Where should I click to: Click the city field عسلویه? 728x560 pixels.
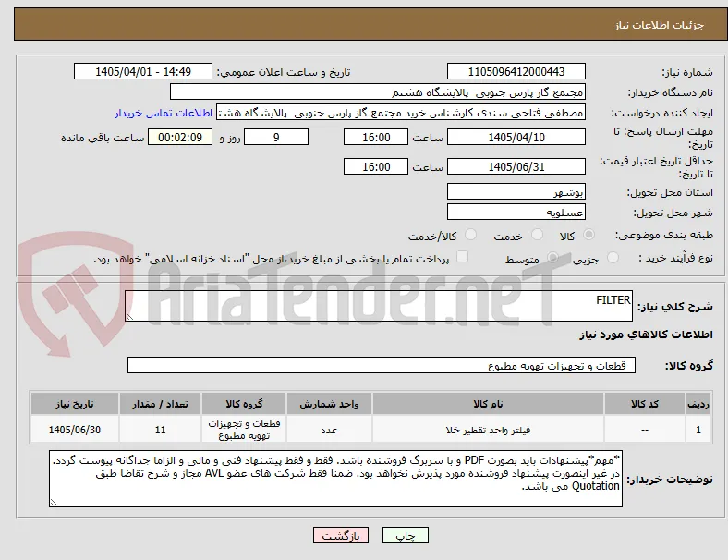[516, 213]
